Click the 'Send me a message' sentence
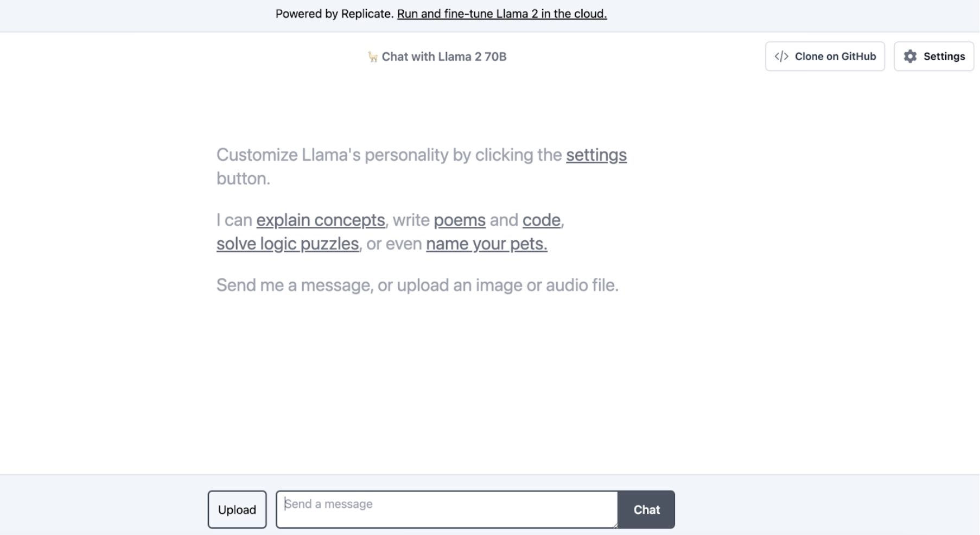 pos(417,285)
